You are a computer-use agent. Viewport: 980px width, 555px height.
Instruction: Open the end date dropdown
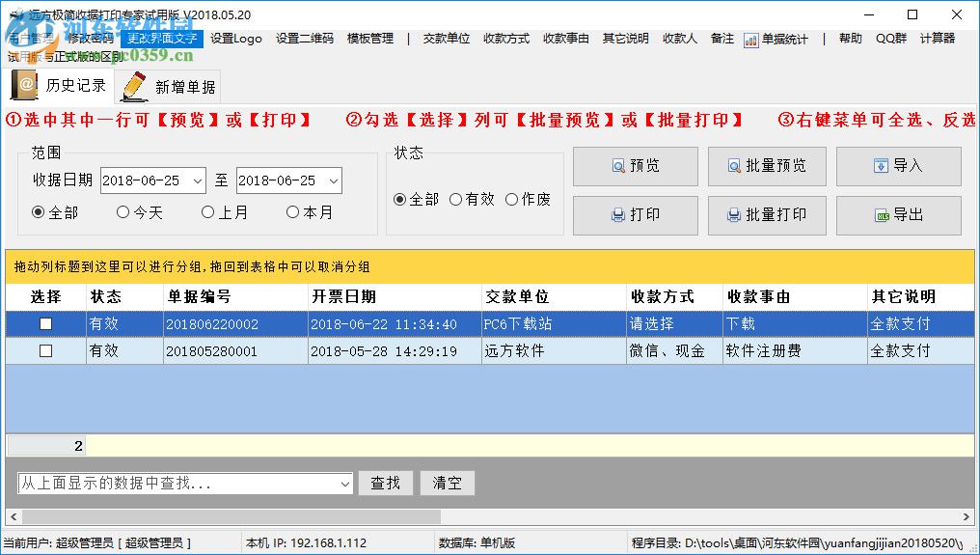333,180
